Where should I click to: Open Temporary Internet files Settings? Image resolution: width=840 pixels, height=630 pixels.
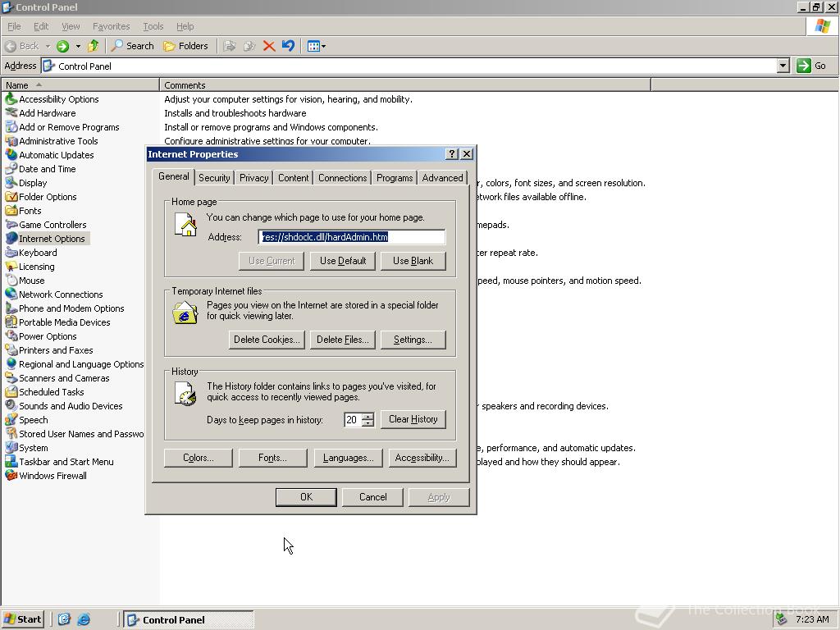coord(413,340)
